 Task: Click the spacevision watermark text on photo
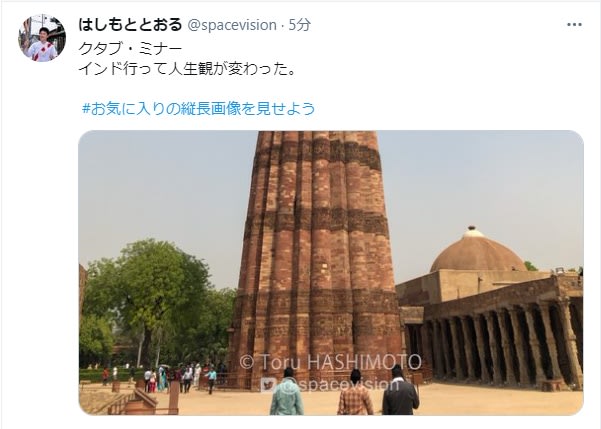(338, 384)
